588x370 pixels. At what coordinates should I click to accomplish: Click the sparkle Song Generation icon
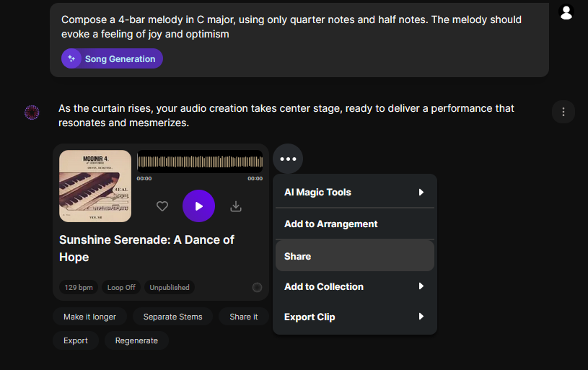(x=71, y=58)
